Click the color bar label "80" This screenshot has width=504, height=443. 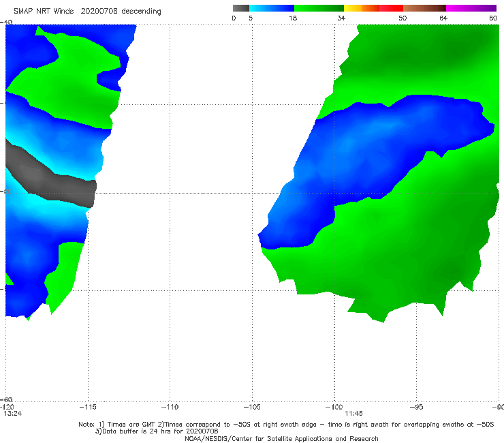click(x=493, y=18)
